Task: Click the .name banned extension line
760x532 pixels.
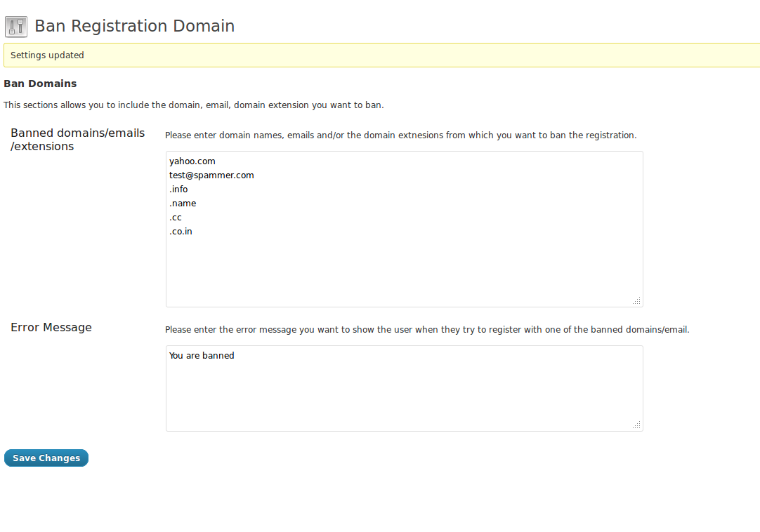Action: click(183, 203)
